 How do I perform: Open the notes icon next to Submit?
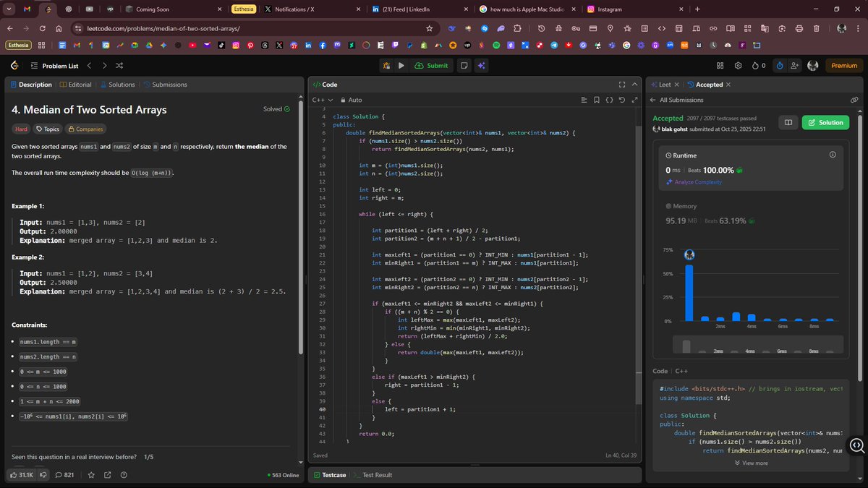pyautogui.click(x=464, y=66)
